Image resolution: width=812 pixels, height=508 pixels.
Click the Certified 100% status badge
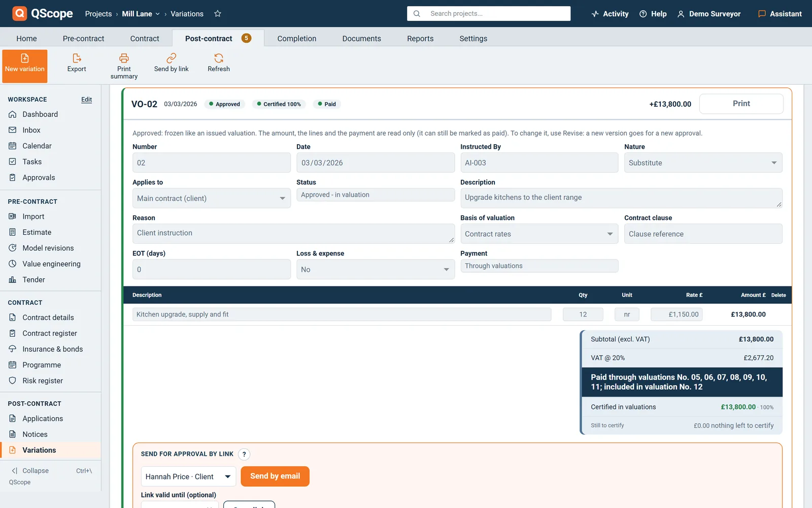[x=279, y=104]
